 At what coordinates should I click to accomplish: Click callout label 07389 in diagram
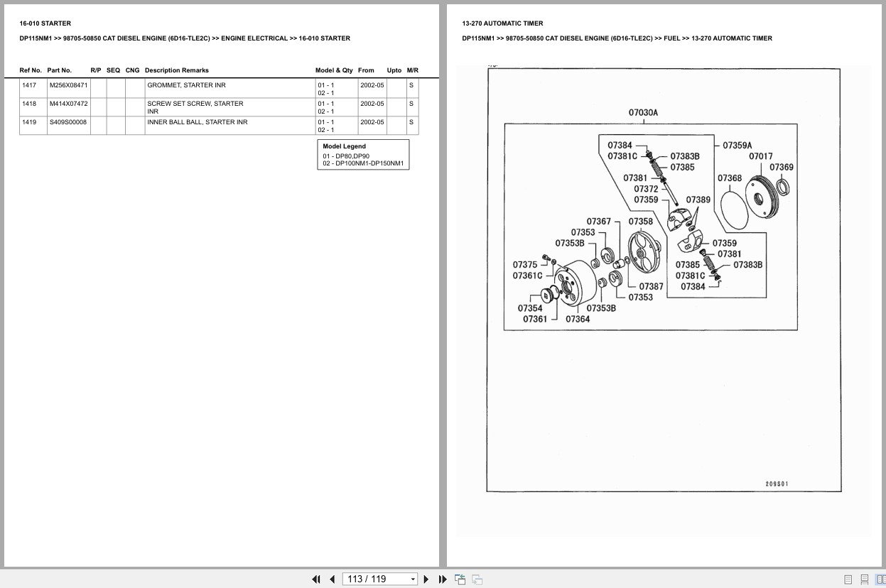tap(698, 200)
